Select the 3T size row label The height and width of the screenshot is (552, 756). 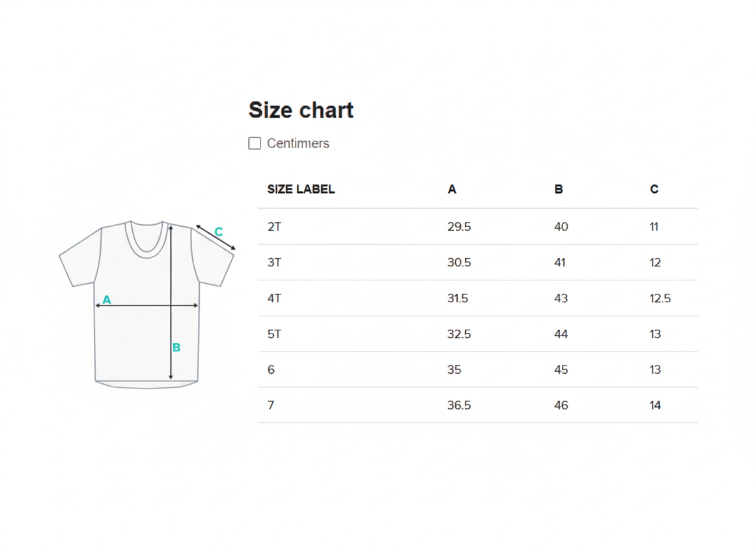click(x=274, y=263)
